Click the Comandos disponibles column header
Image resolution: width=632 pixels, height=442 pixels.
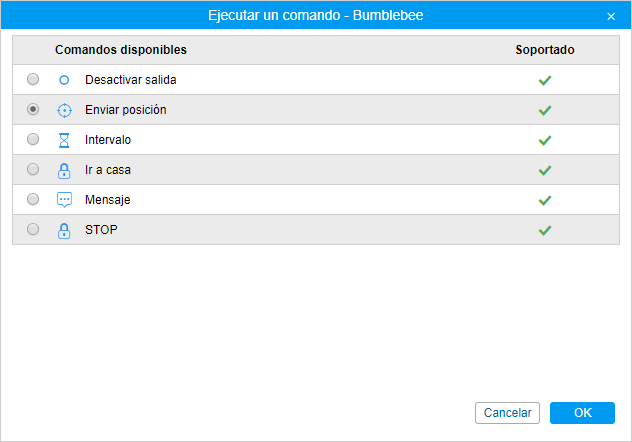point(121,50)
